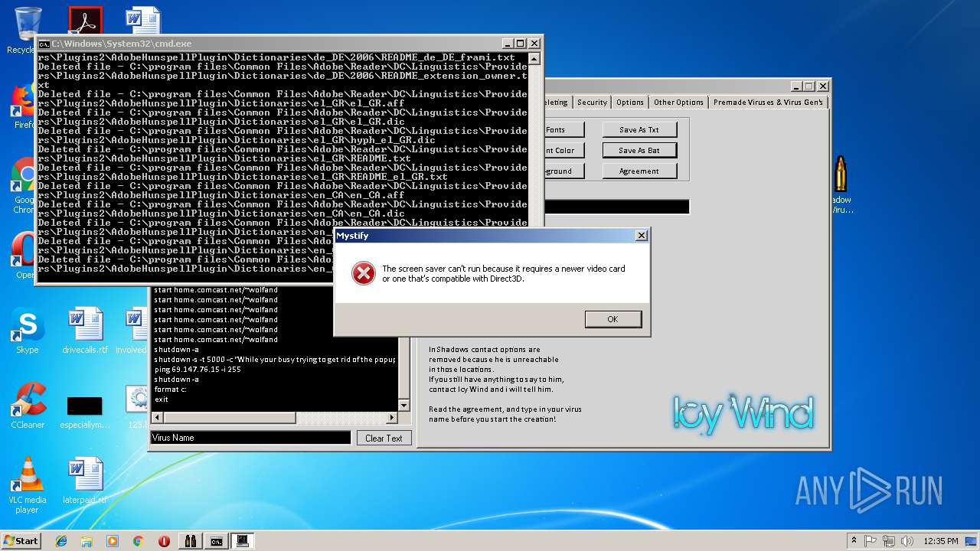Open the Other Options tab
The width and height of the screenshot is (980, 551).
pos(678,103)
